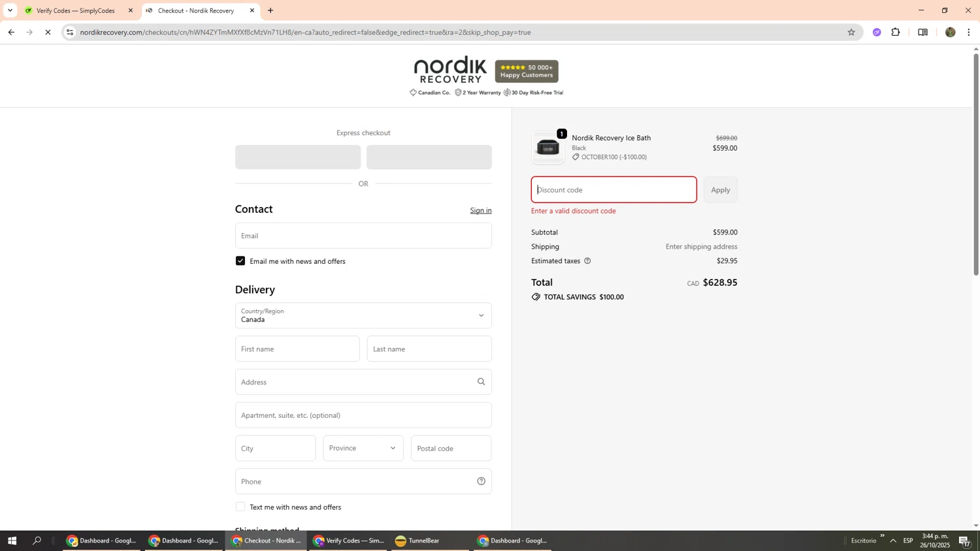Check Text me with news and offers
Image resolution: width=980 pixels, height=551 pixels.
pyautogui.click(x=240, y=507)
